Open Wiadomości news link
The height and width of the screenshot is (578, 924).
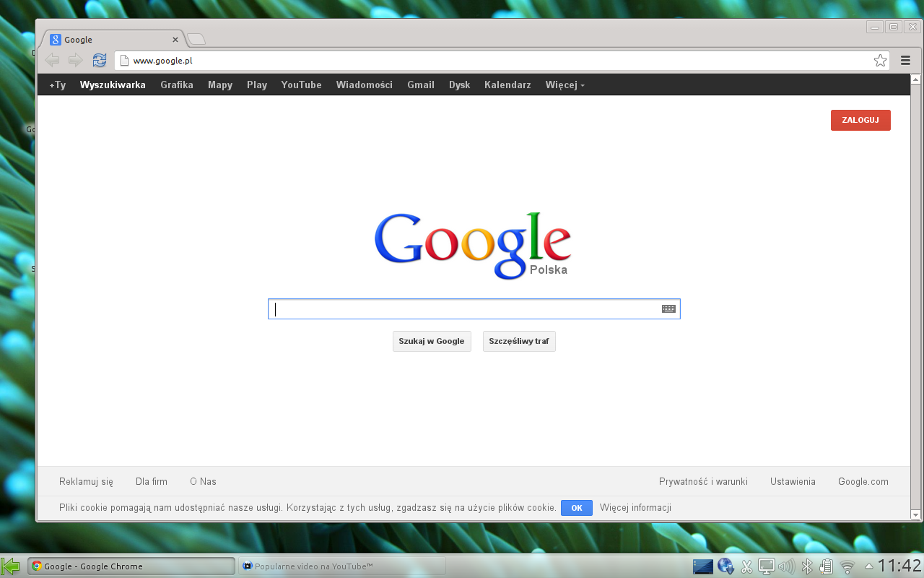click(x=365, y=85)
